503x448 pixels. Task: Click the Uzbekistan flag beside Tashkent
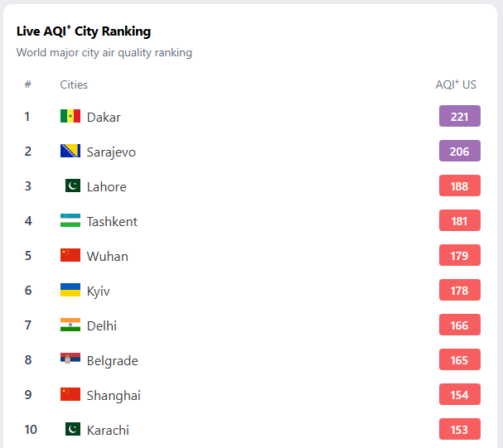[70, 221]
